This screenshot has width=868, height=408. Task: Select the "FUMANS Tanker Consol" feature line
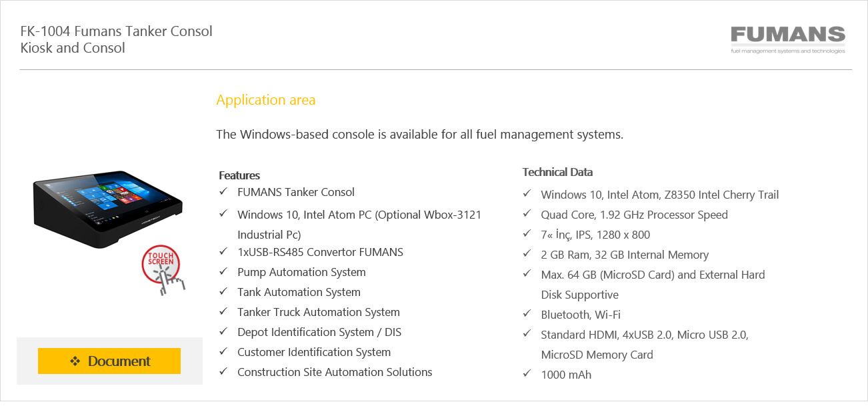(x=296, y=192)
